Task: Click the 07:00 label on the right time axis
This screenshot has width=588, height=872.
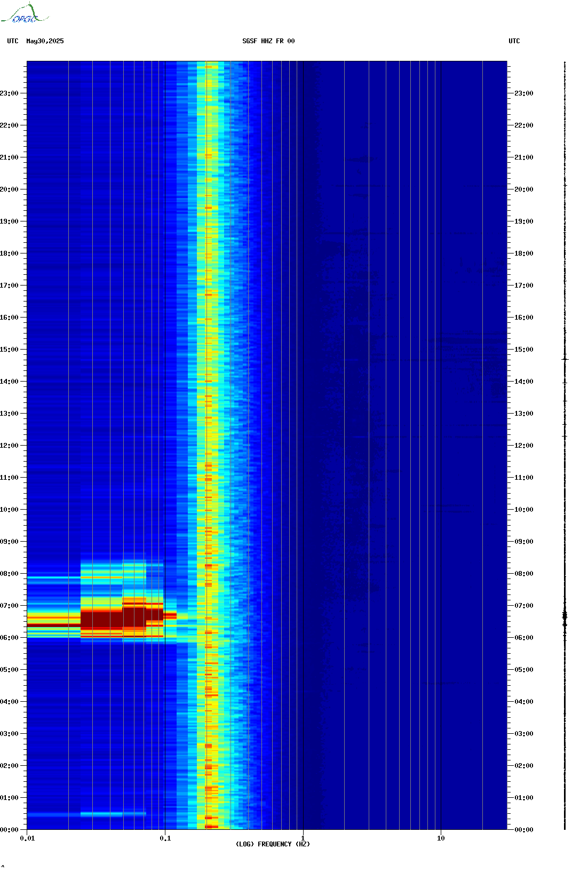Action: (x=524, y=606)
